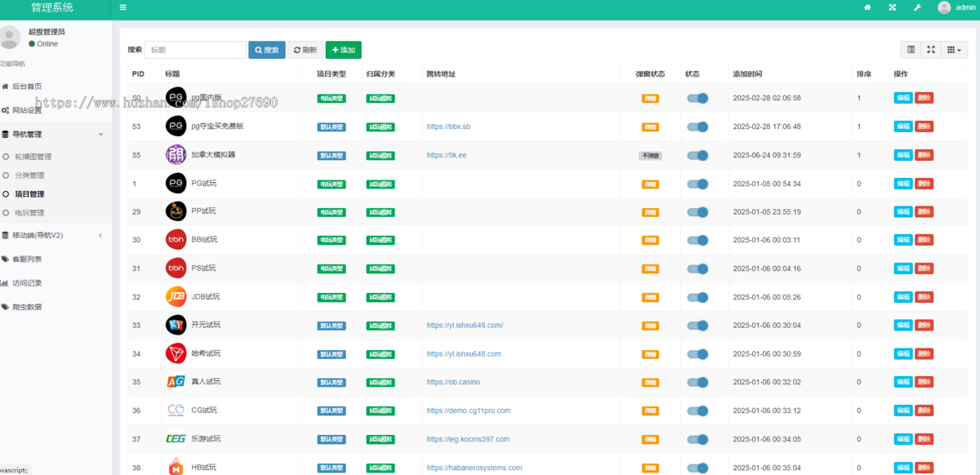Image resolution: width=980 pixels, height=475 pixels.
Task: Click the 默认类型 badge in 开元试玩 row
Action: [332, 326]
